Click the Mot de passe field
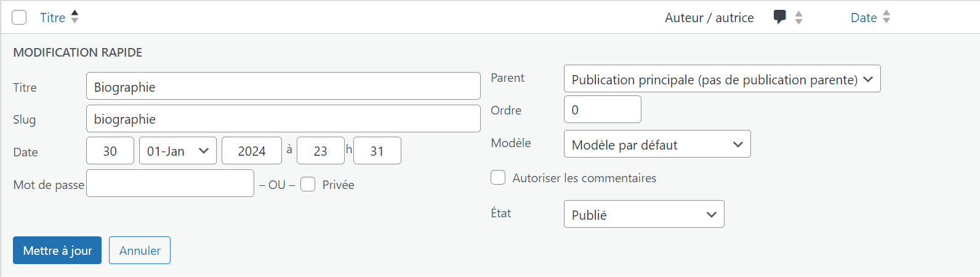 pyautogui.click(x=170, y=183)
